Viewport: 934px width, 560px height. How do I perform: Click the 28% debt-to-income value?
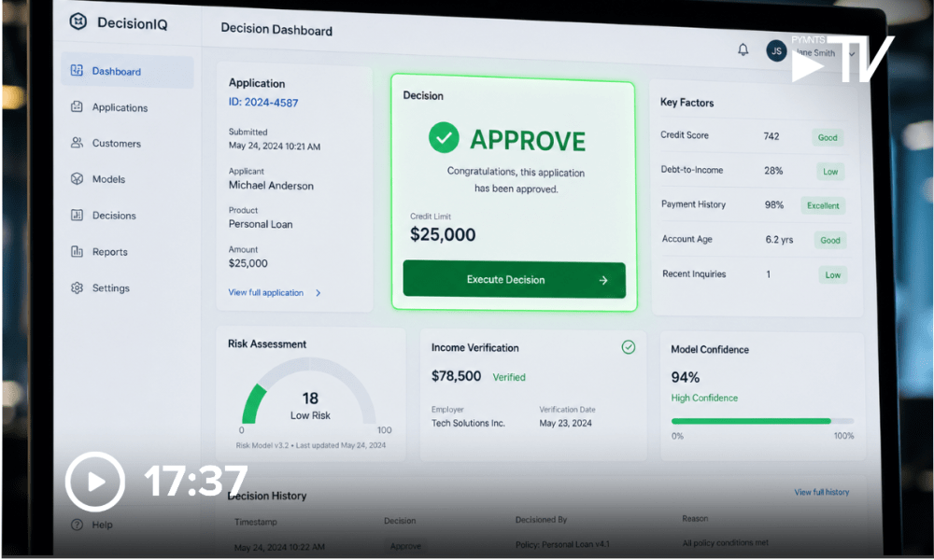(773, 171)
